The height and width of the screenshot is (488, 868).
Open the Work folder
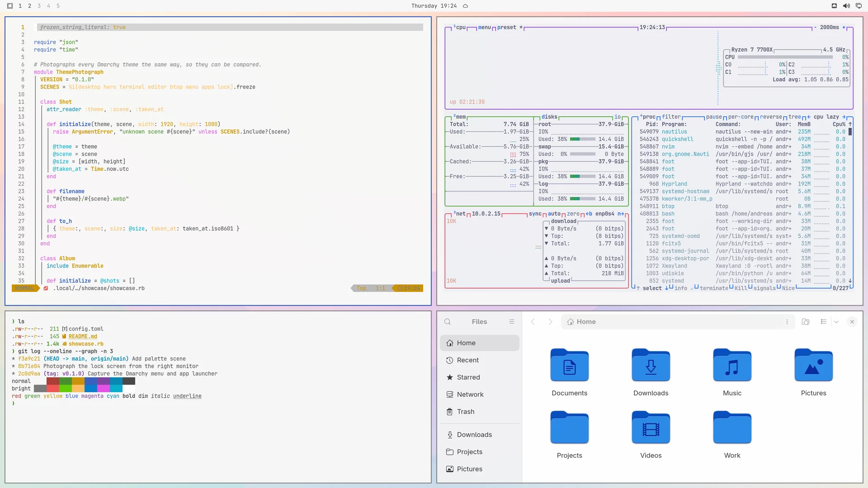coord(732,435)
